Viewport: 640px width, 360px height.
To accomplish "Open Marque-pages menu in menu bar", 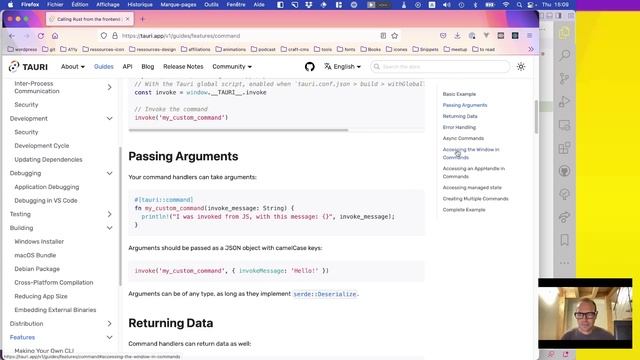I will (x=178, y=4).
